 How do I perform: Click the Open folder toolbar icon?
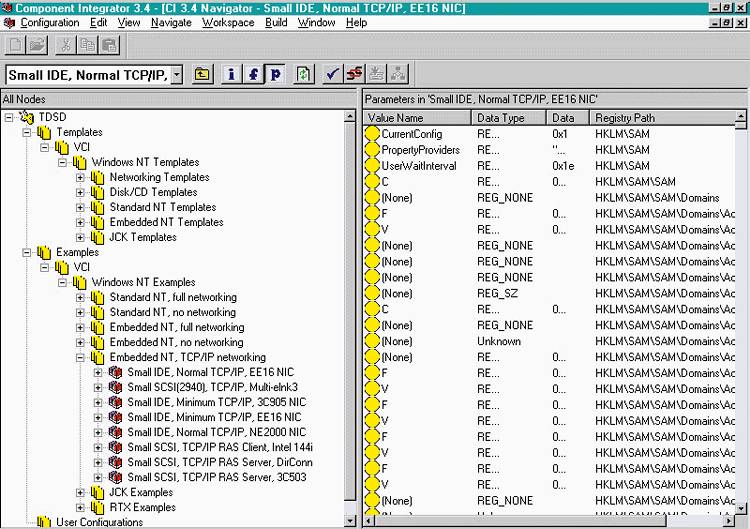tap(37, 45)
